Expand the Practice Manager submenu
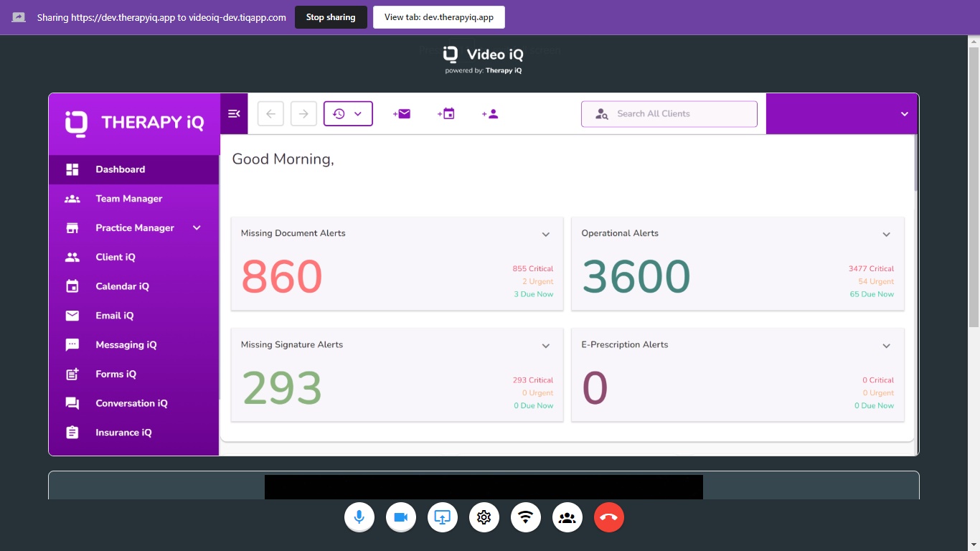Viewport: 980px width, 551px height. click(x=197, y=227)
